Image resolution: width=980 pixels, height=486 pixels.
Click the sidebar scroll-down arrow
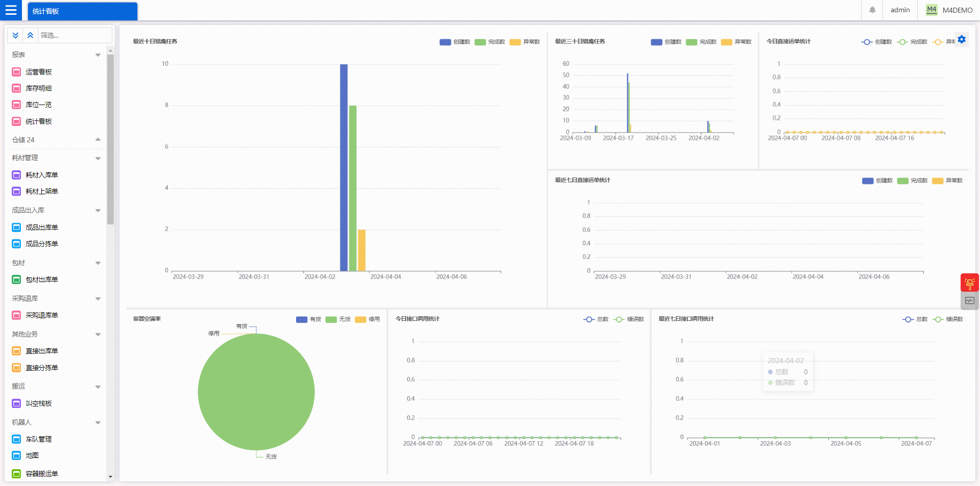[110, 477]
